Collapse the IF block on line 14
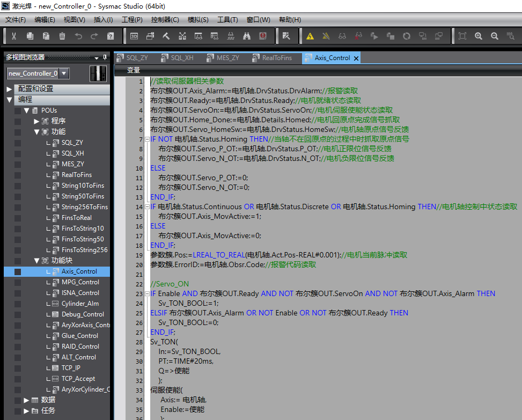The width and height of the screenshot is (522, 420). 147,207
